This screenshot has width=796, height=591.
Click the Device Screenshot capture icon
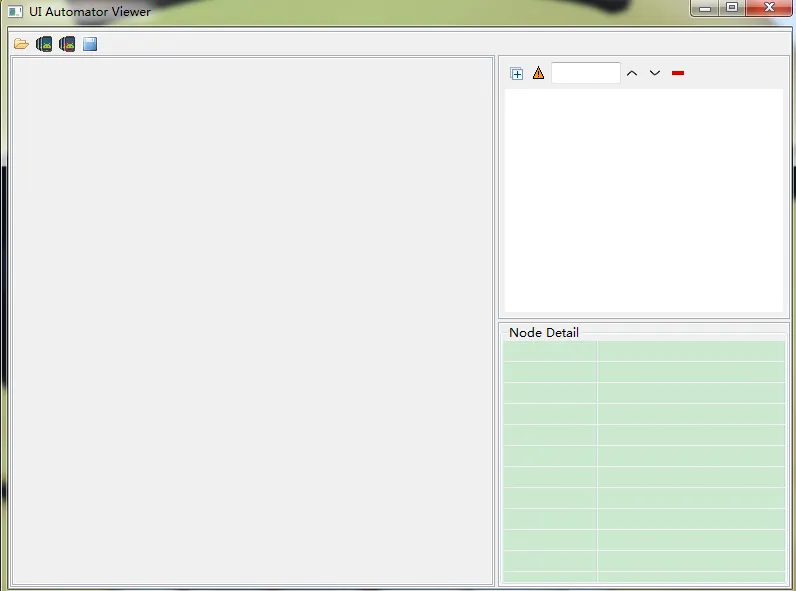pos(44,44)
